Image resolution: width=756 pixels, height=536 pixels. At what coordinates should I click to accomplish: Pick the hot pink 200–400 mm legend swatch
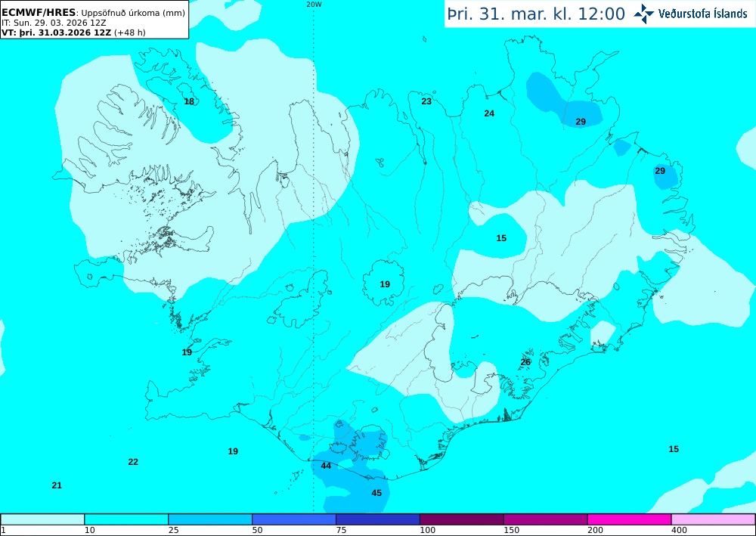(x=630, y=519)
